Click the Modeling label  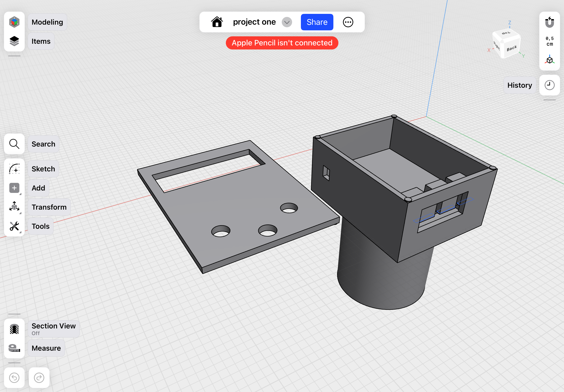47,22
